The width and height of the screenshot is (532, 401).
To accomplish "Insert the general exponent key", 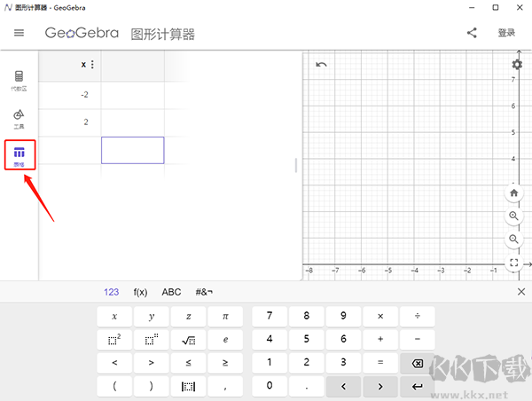I will click(x=152, y=339).
